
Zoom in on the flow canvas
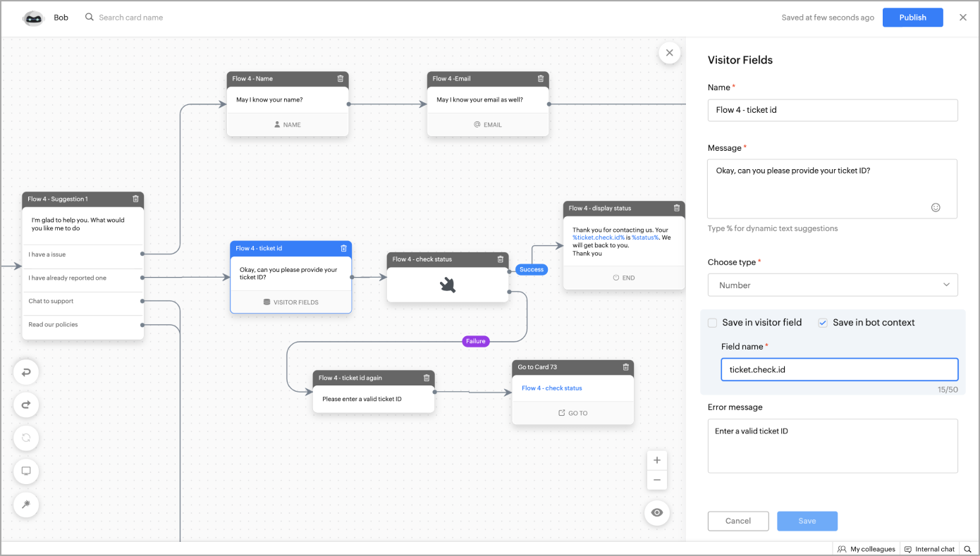(x=656, y=460)
